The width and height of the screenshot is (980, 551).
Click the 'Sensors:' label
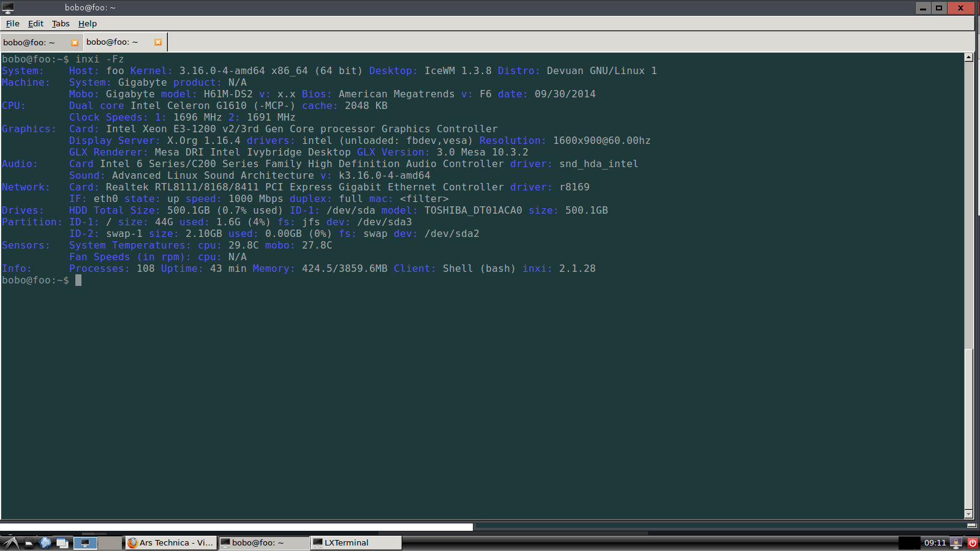click(26, 246)
